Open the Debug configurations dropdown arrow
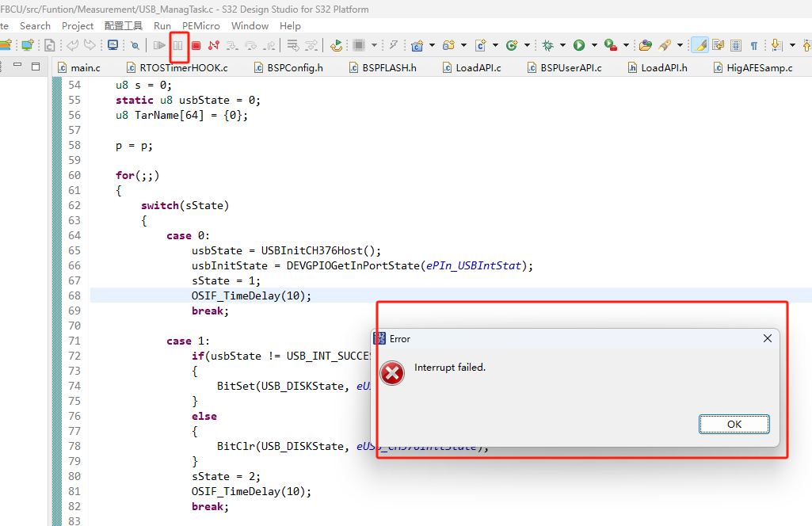 coord(561,45)
